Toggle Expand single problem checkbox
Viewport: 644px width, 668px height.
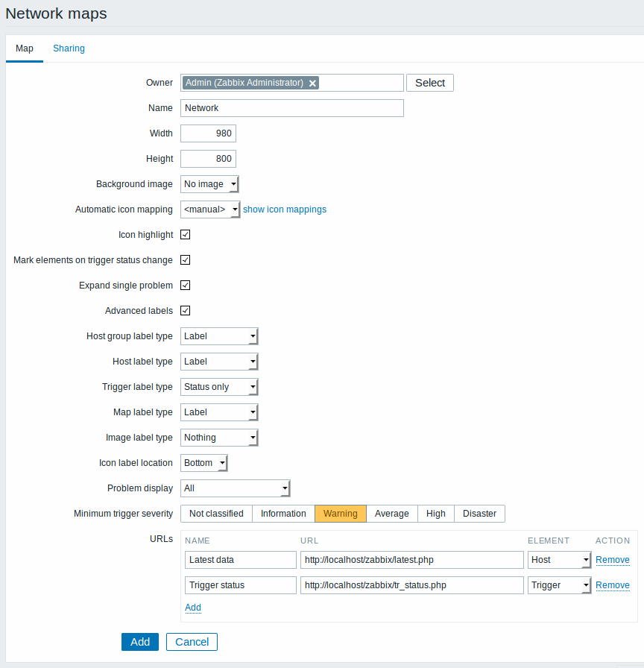coord(186,286)
